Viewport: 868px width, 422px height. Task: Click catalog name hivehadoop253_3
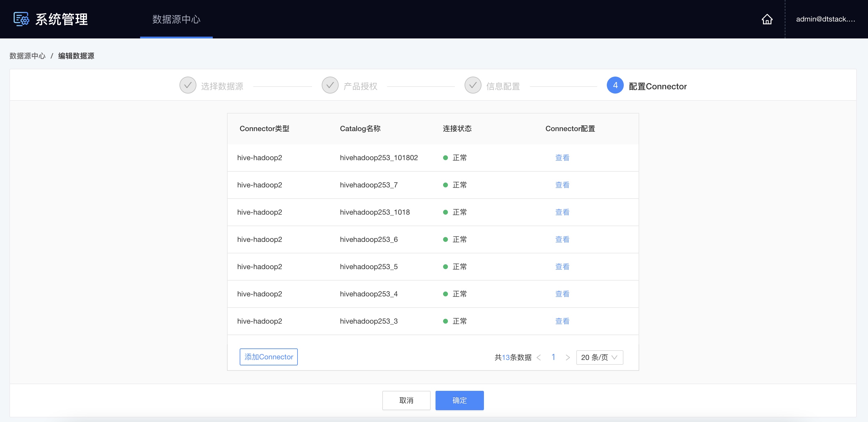pyautogui.click(x=369, y=321)
